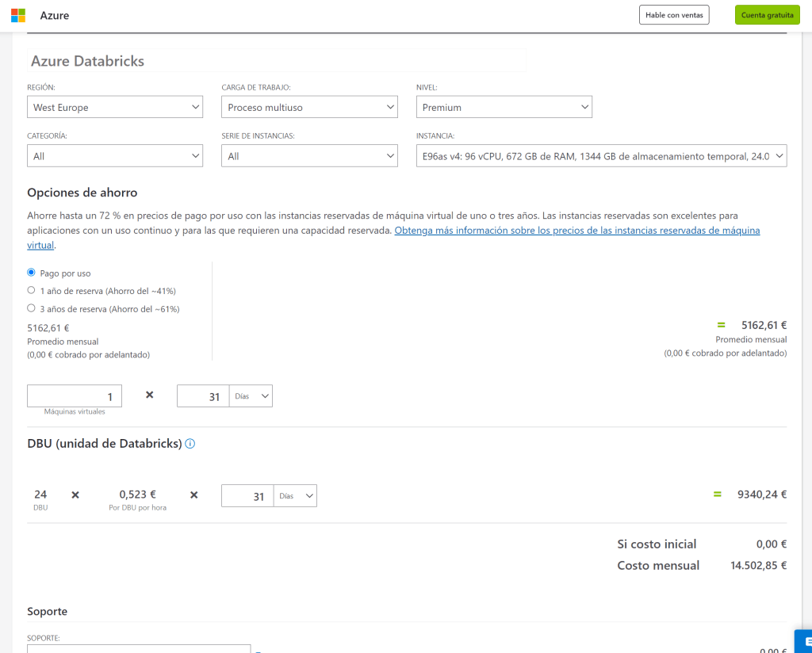Select the Pago por uso option
This screenshot has width=812, height=653.
coord(32,273)
